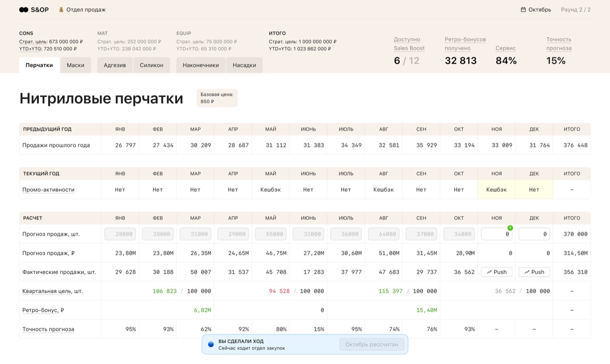Click Sales Boost counter 6 / 12
This screenshot has width=610, height=364.
pos(407,61)
